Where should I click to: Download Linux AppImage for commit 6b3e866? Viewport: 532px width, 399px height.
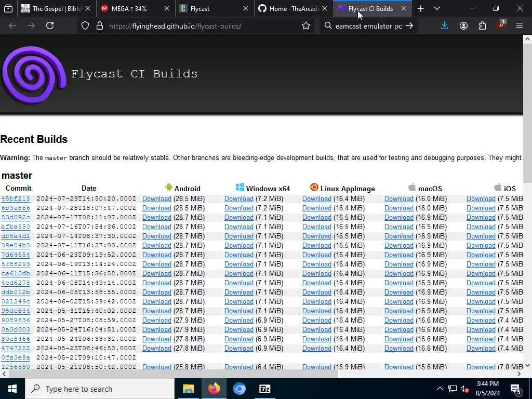317,208
